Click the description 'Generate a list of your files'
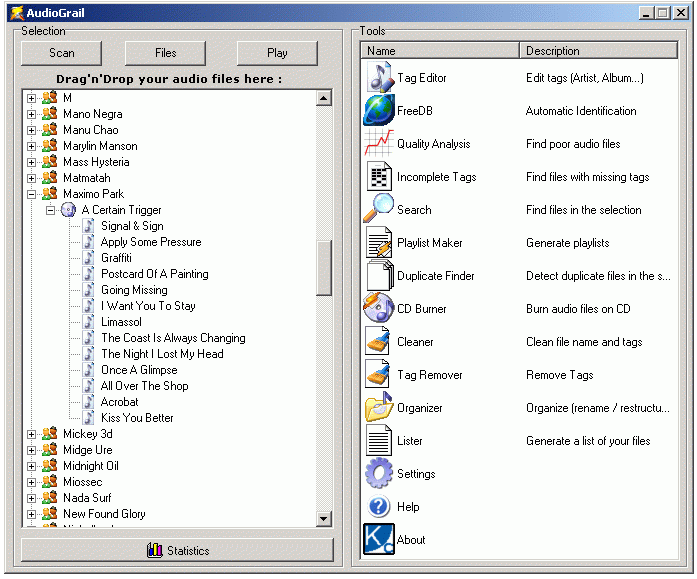The image size is (697, 579). [x=588, y=441]
